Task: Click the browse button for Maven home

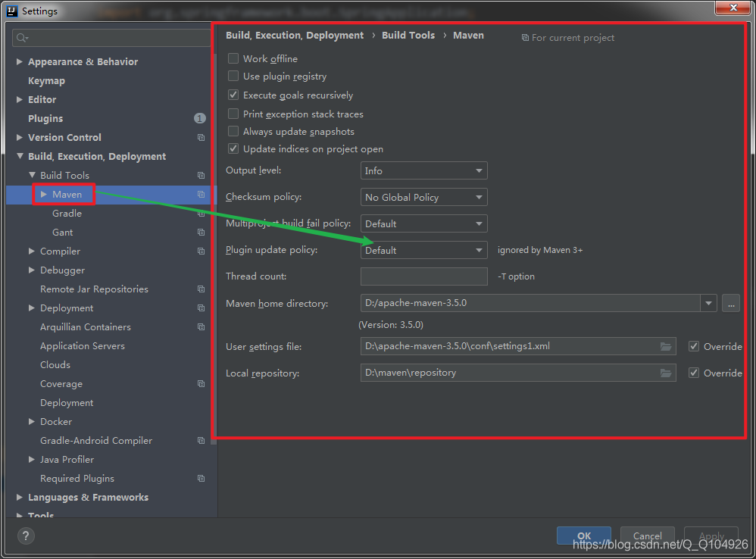Action: tap(731, 304)
